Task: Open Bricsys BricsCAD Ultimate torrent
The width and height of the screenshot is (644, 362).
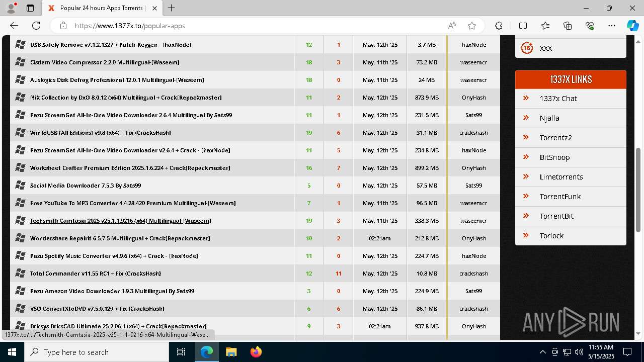Action: (118, 326)
